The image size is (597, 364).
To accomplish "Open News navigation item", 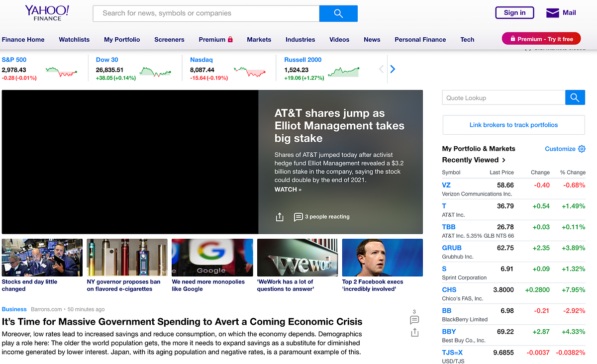I will (372, 39).
